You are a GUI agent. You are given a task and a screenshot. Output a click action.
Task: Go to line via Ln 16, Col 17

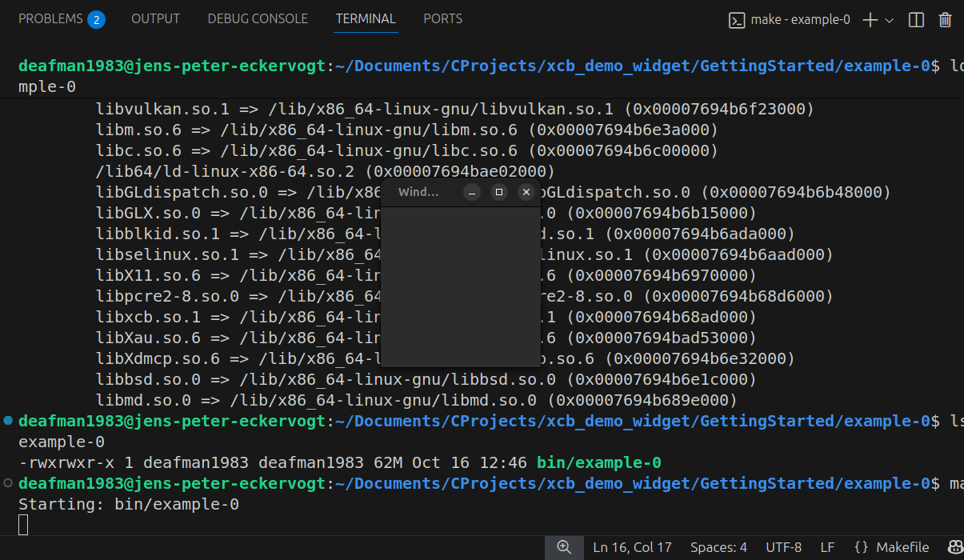[x=632, y=547]
